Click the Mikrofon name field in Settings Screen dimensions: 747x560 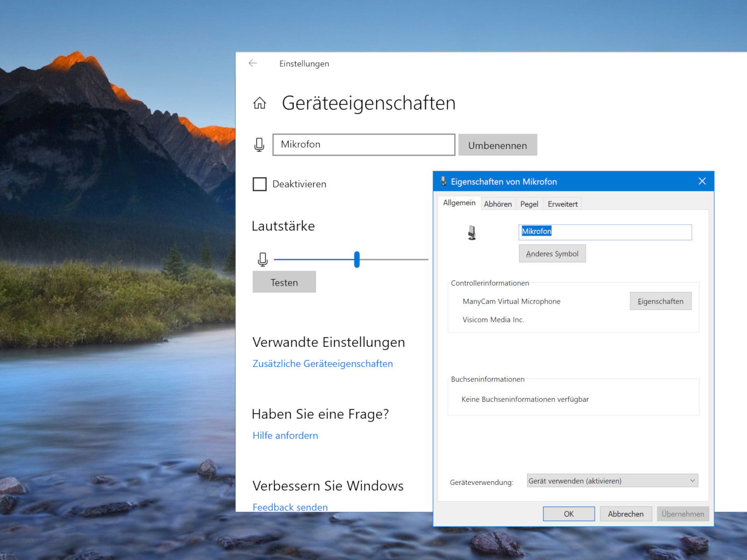click(x=364, y=145)
